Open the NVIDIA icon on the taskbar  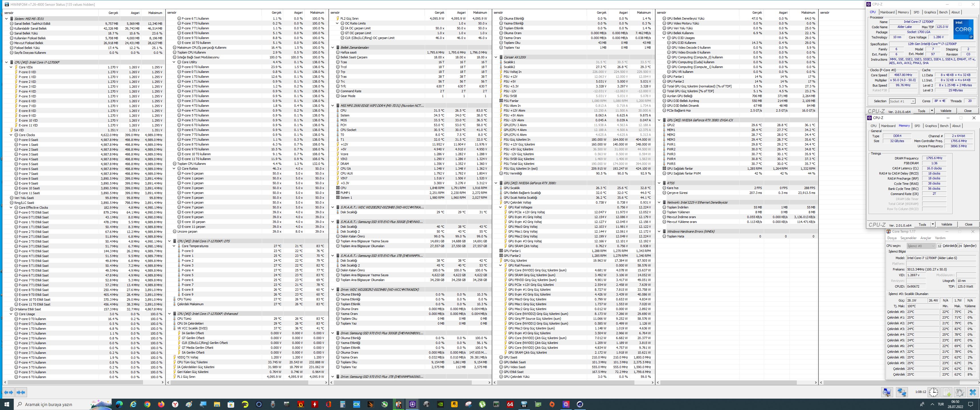440,404
